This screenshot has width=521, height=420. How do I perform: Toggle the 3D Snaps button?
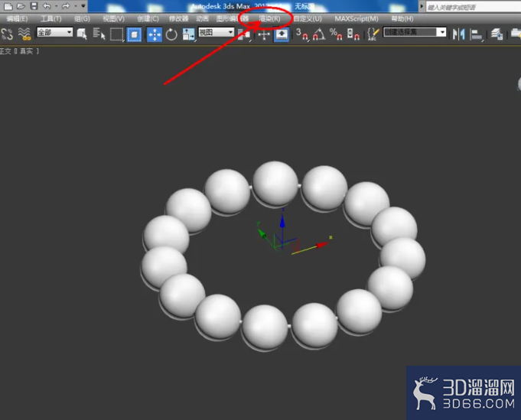click(x=302, y=34)
